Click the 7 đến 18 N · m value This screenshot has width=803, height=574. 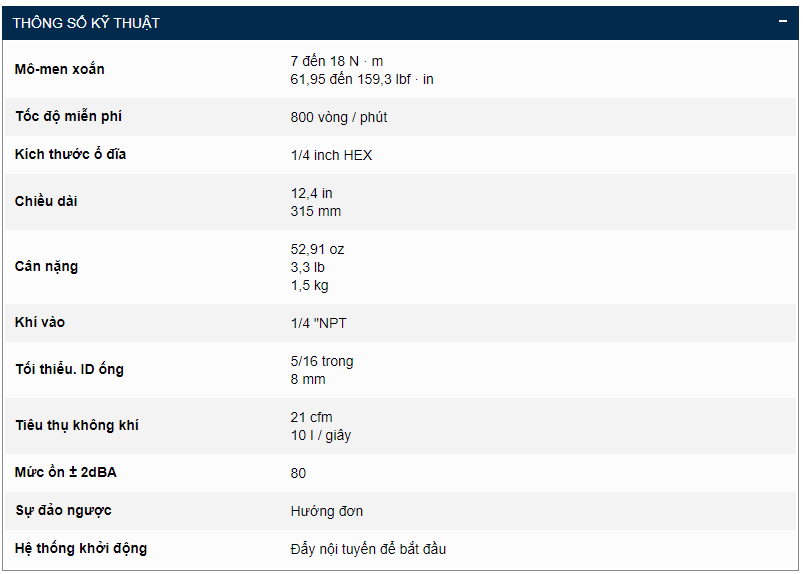point(337,61)
